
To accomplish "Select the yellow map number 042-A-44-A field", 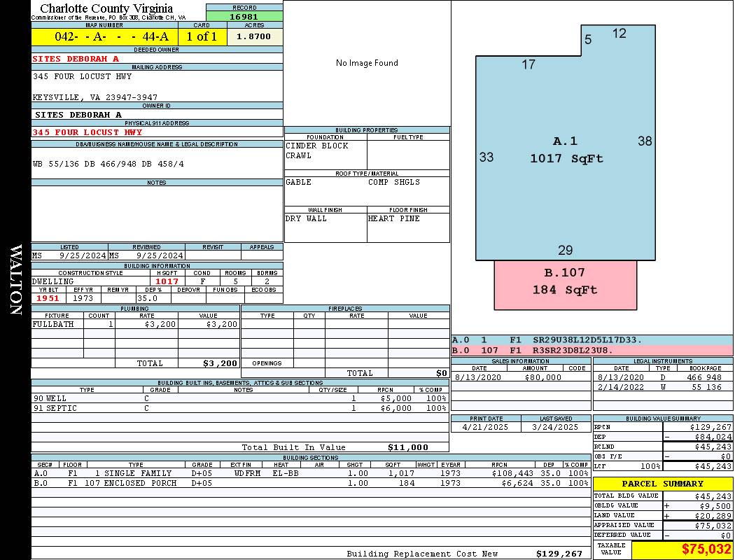I will click(x=104, y=36).
